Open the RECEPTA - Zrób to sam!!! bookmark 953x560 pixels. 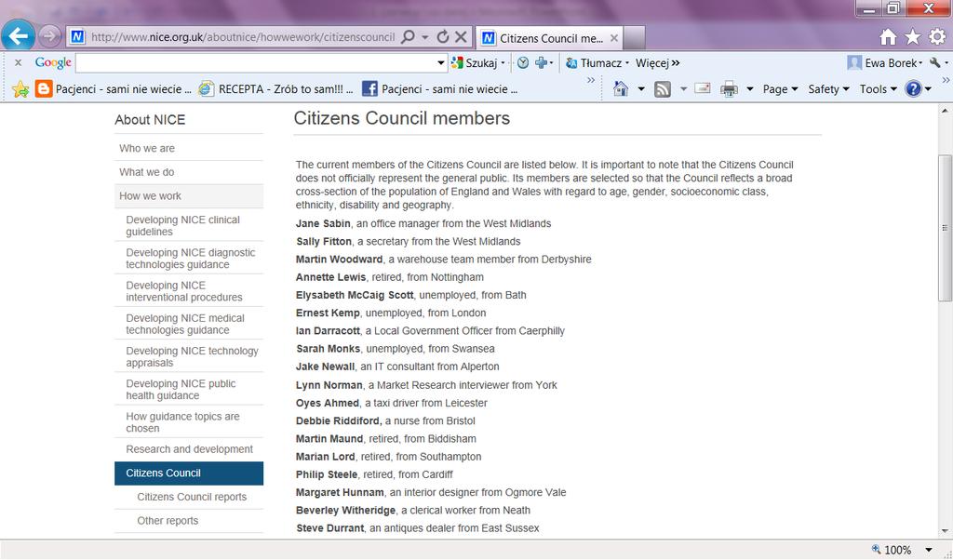[x=275, y=89]
